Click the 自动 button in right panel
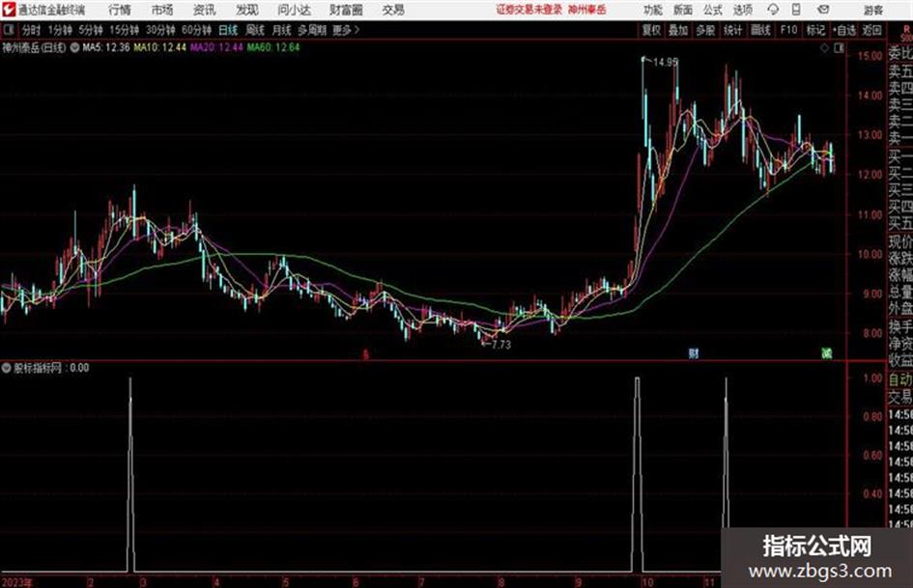Viewport: 913px width, 588px height. 900,380
